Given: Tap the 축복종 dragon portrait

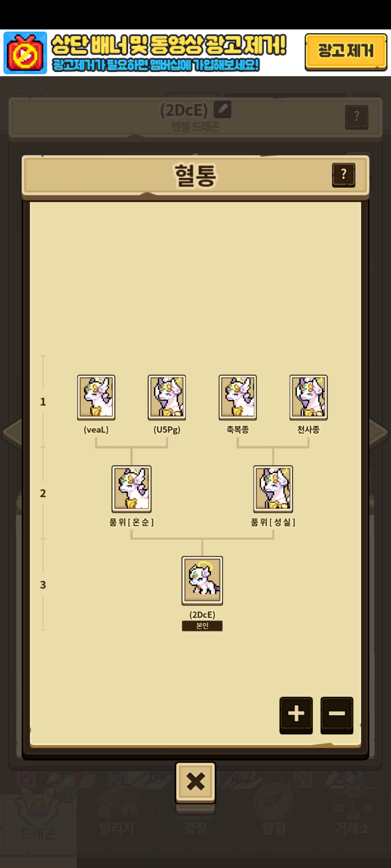Looking at the screenshot, I should (x=238, y=397).
